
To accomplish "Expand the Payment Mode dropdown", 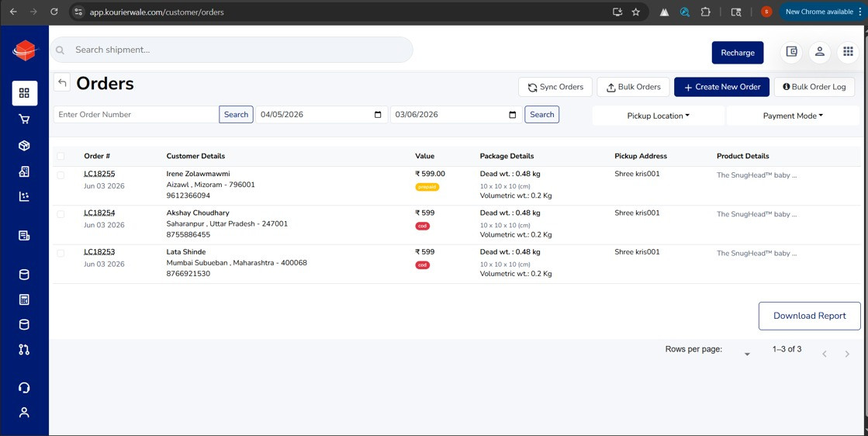I will (x=793, y=116).
